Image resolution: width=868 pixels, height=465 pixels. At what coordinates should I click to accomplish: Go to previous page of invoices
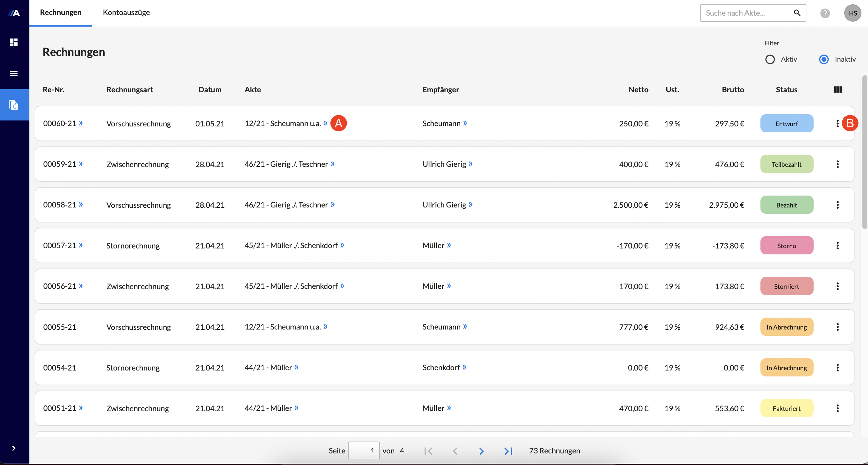[x=455, y=451]
